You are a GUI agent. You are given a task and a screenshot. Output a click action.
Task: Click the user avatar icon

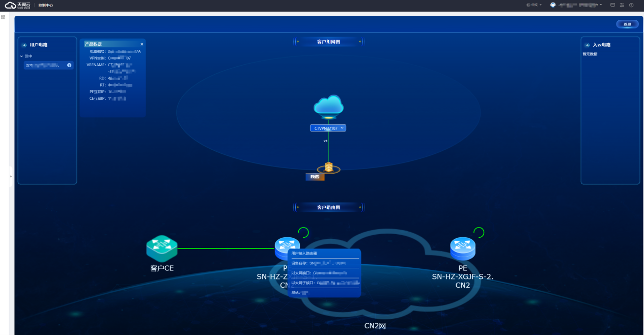point(553,5)
